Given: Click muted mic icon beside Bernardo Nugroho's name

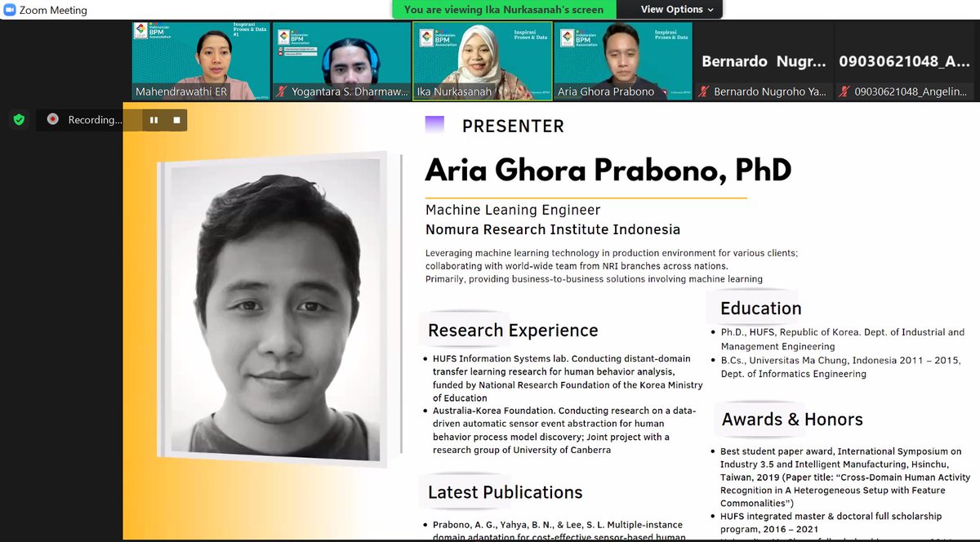Looking at the screenshot, I should click(x=703, y=92).
